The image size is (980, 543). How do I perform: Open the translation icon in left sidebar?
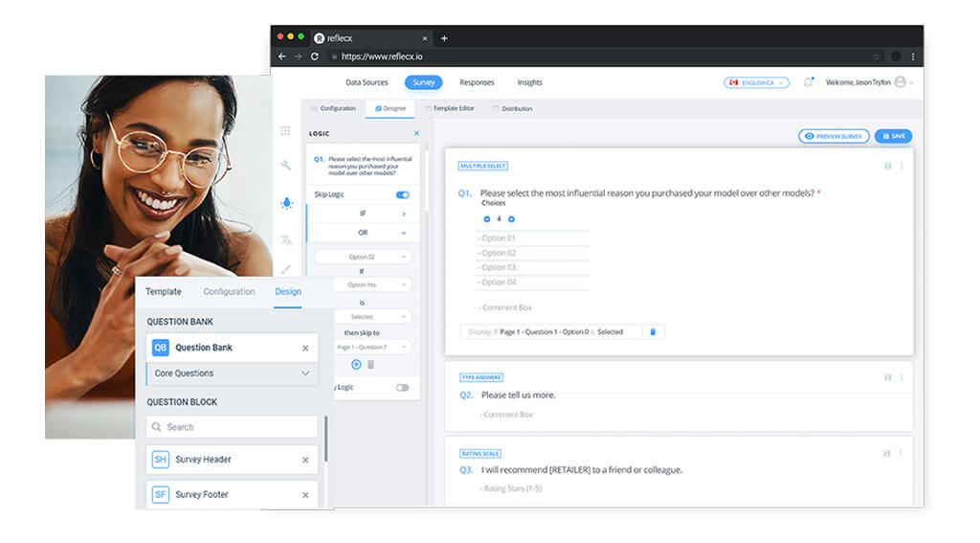[285, 239]
